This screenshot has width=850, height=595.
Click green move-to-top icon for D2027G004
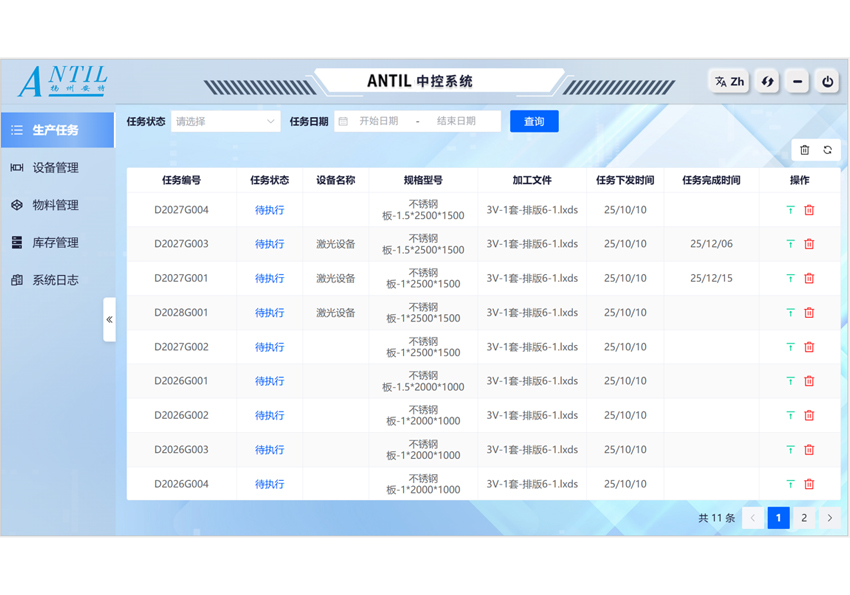pyautogui.click(x=790, y=210)
